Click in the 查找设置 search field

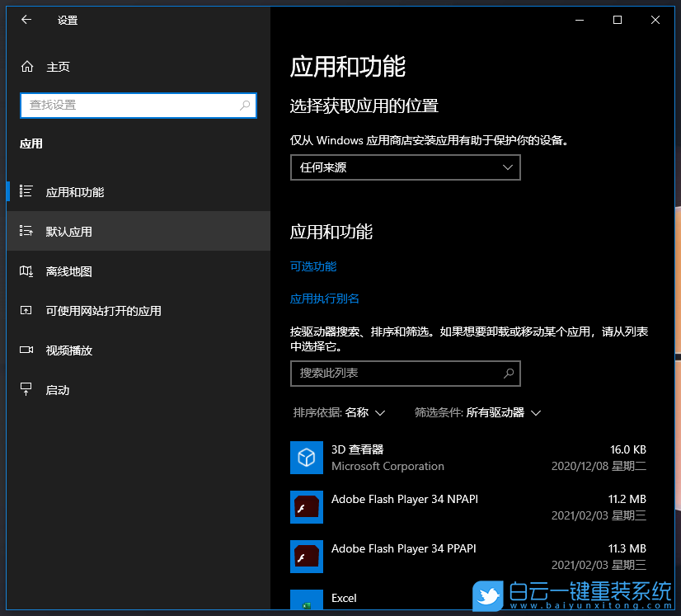(x=138, y=106)
